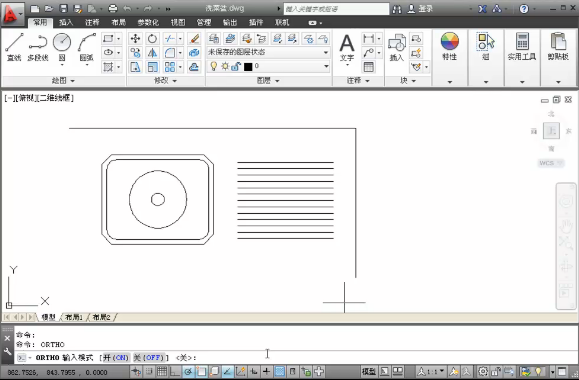
Task: Click the Create Block icon
Action: pos(416,38)
